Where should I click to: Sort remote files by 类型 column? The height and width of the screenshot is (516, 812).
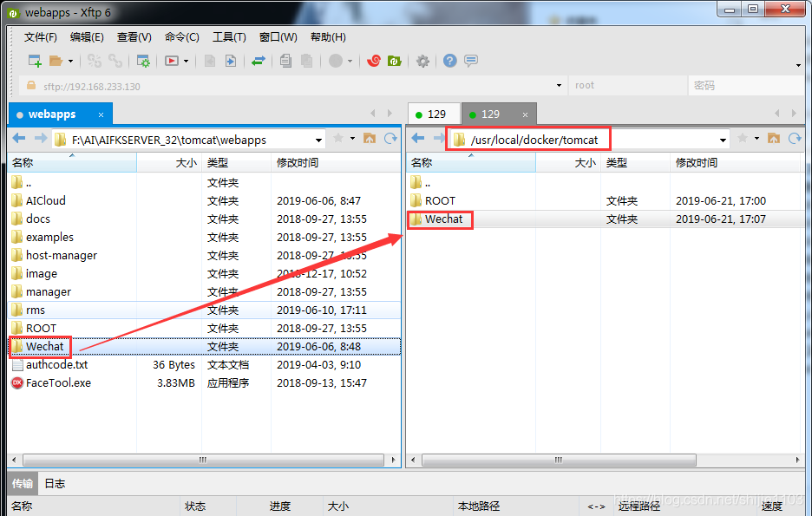point(635,162)
